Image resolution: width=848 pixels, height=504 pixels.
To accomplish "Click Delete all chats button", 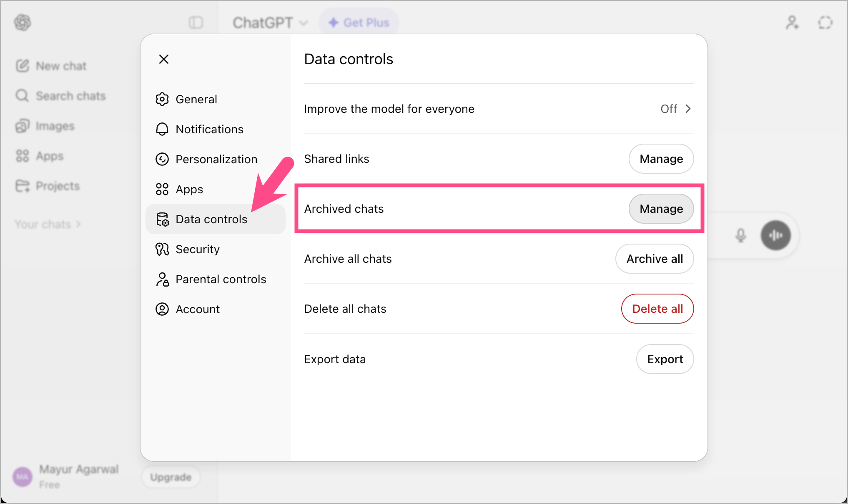I will click(x=657, y=309).
